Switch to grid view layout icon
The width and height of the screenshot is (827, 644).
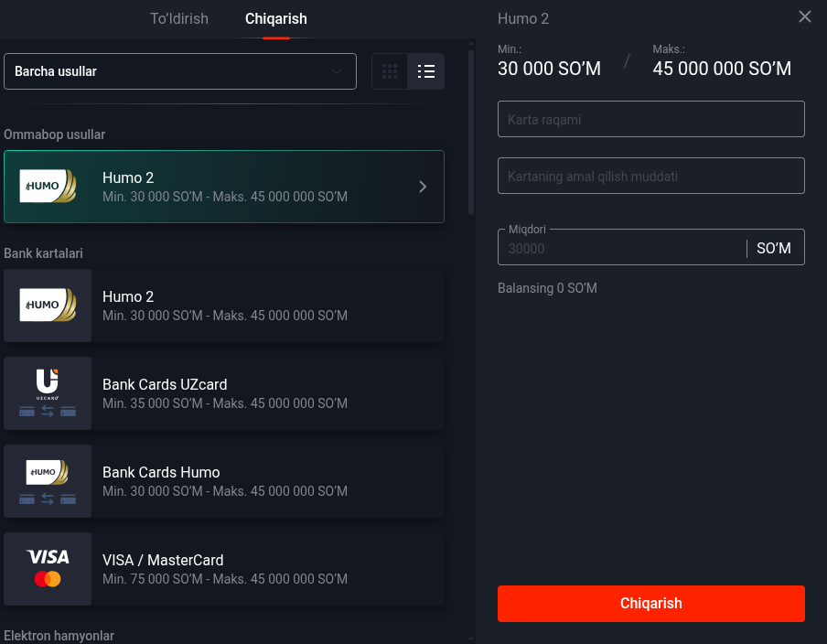coord(389,71)
